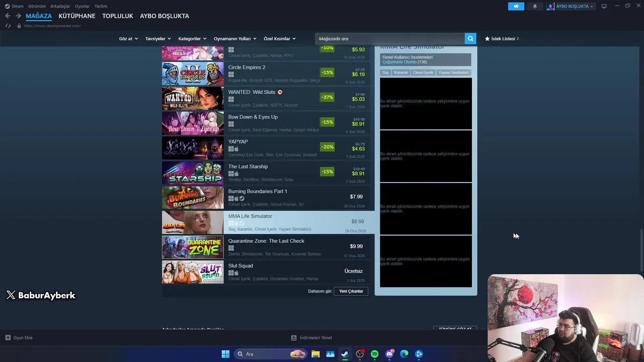
Task: Click the $9.99 price of Quarantine Zone
Action: coord(356,246)
